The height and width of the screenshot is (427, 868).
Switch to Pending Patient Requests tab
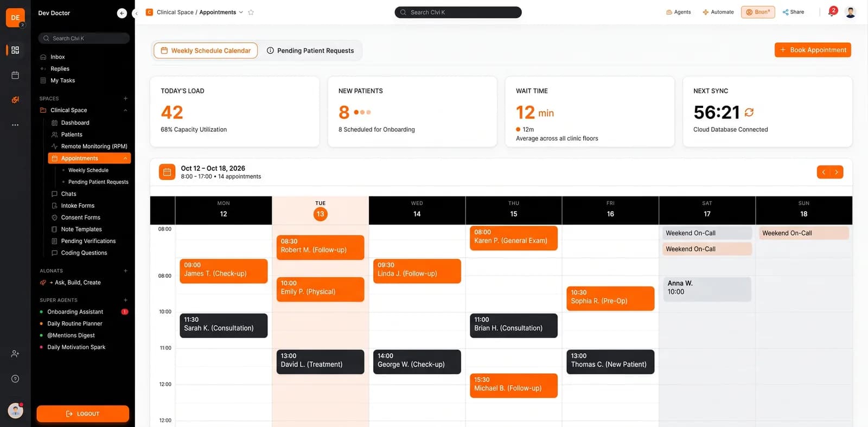tap(310, 50)
